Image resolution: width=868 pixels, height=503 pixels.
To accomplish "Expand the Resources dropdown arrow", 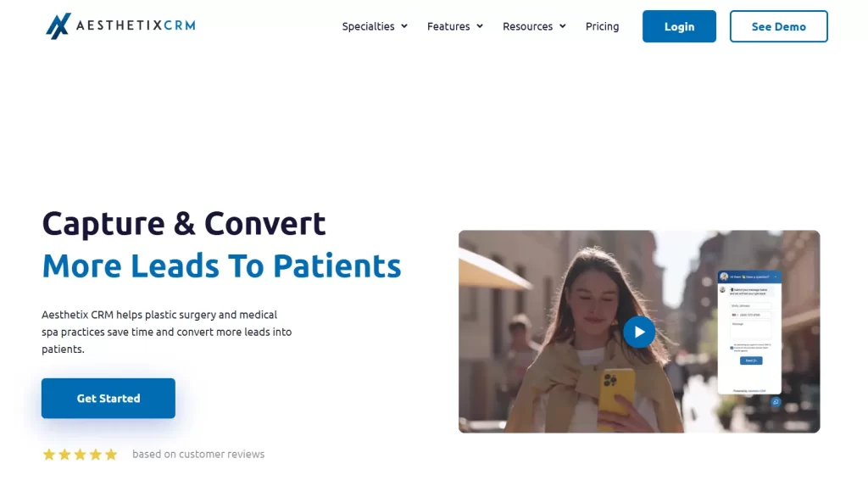I will click(563, 26).
